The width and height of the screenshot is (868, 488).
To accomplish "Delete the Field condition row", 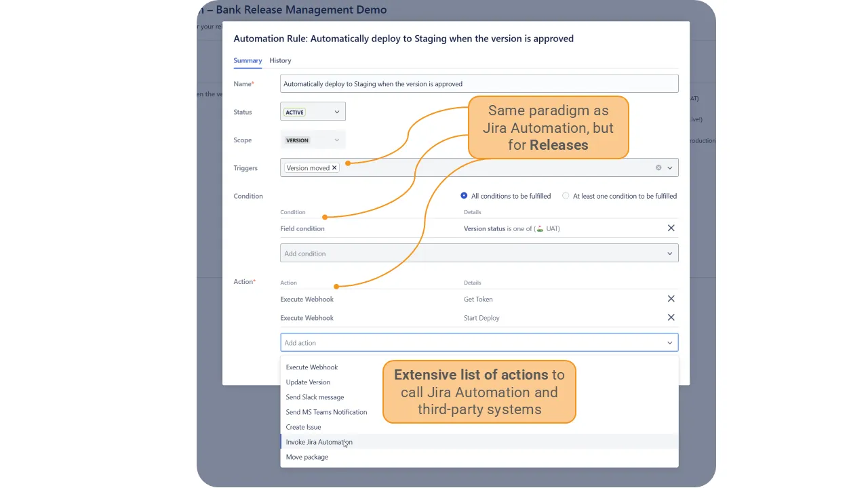I will [x=671, y=228].
